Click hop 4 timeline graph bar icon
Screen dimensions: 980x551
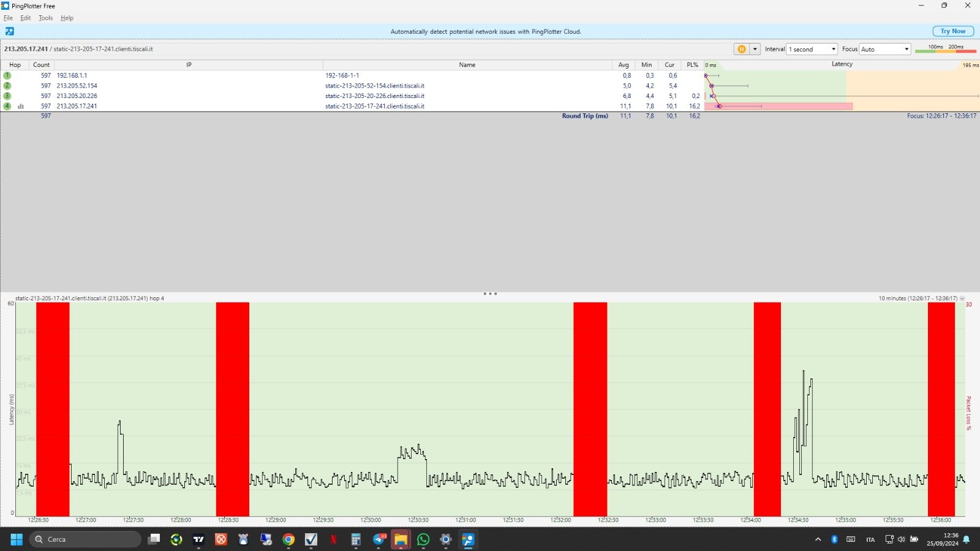[21, 106]
